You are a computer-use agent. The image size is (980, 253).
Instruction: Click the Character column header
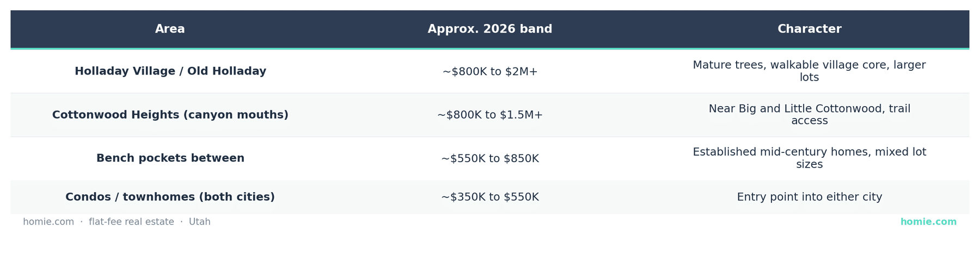(x=809, y=29)
